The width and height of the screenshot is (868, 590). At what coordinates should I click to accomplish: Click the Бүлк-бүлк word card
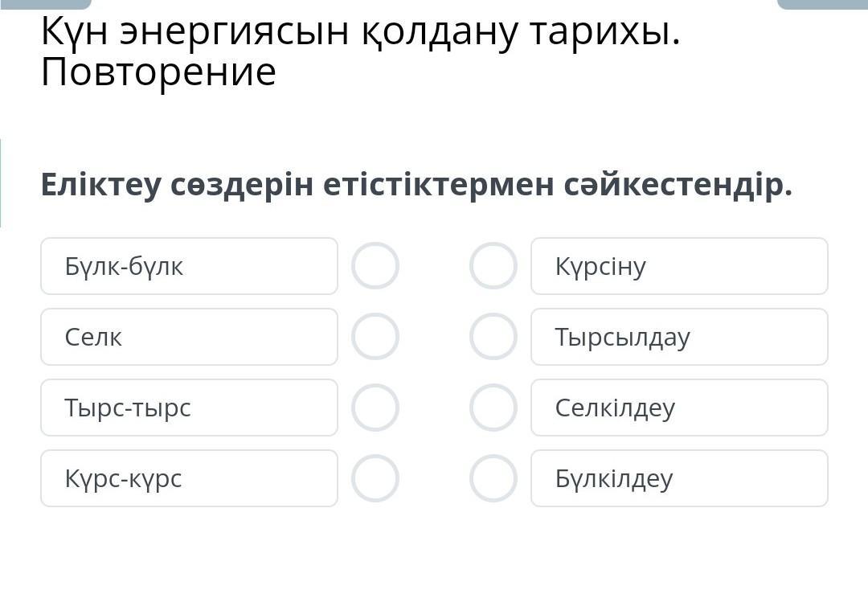[x=189, y=266]
